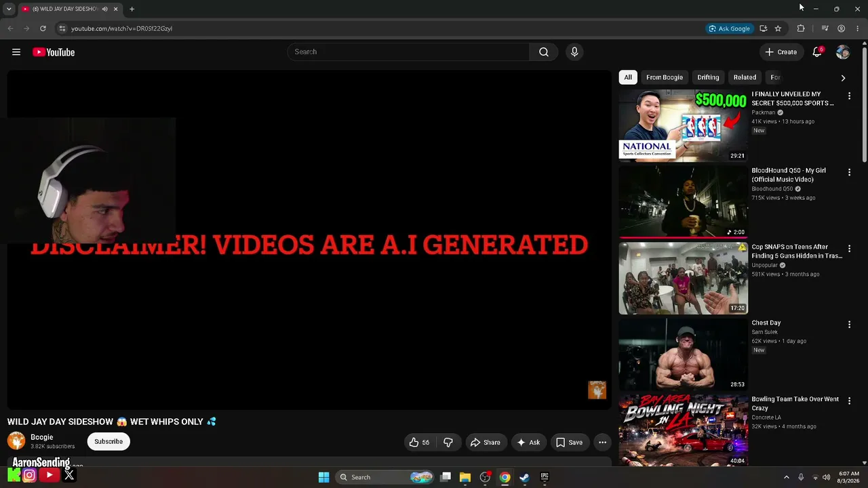868x488 pixels.
Task: Reload the page in Chrome
Action: point(43,28)
